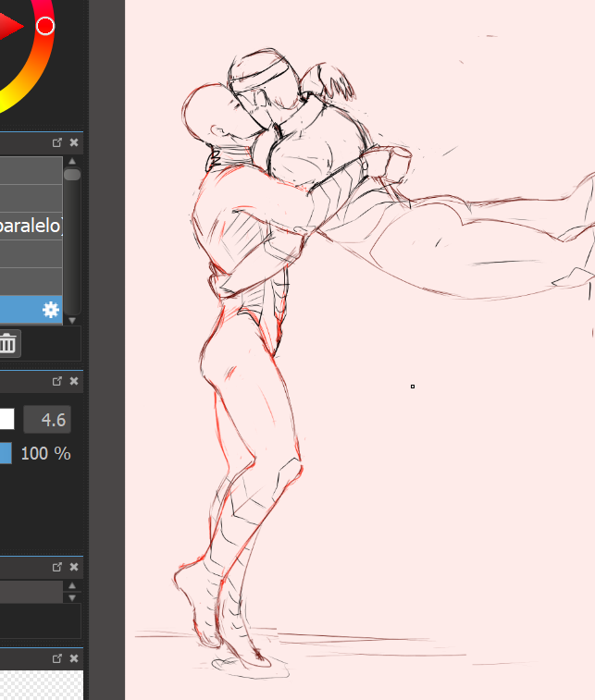The width and height of the screenshot is (595, 700).
Task: Pop out the bottom checkerboard preview panel
Action: click(57, 658)
